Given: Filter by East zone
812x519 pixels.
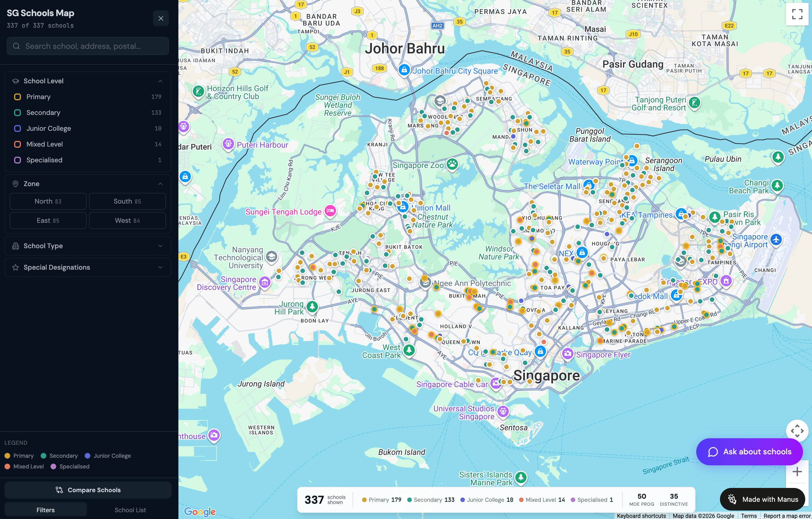Looking at the screenshot, I should (x=48, y=221).
